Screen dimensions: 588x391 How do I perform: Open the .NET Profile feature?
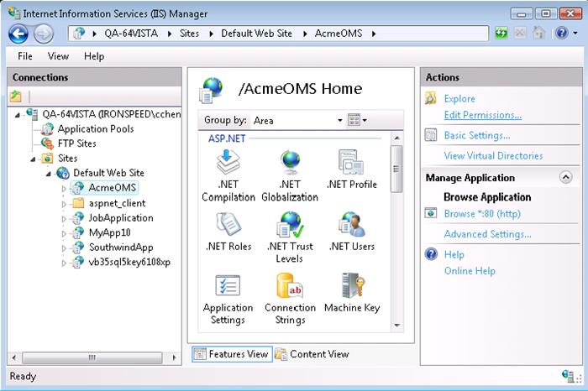[x=351, y=169]
